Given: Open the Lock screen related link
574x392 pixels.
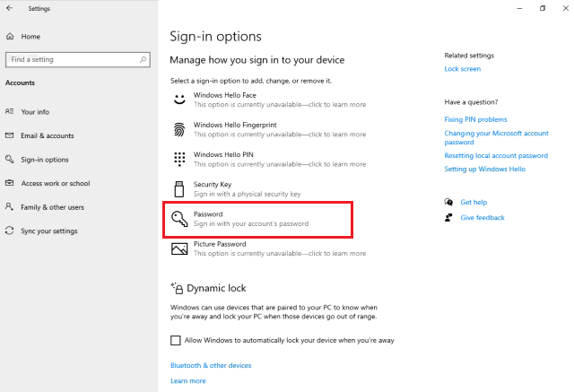Looking at the screenshot, I should tap(462, 69).
